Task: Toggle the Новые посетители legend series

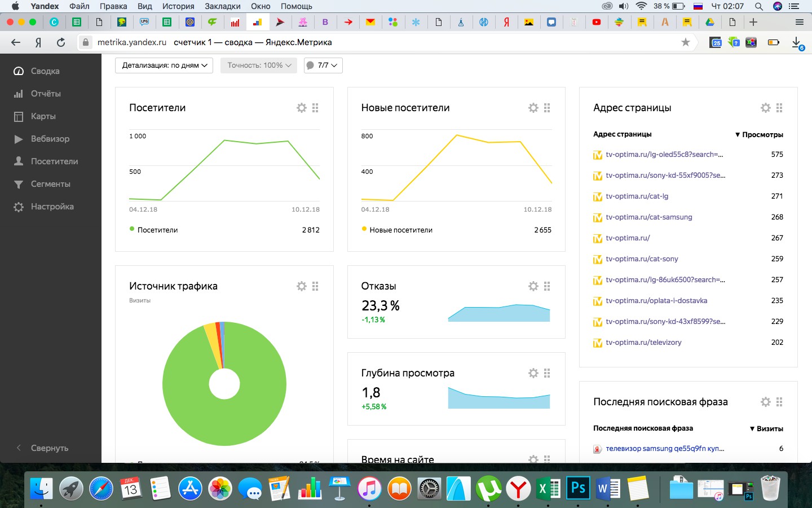Action: tap(397, 230)
